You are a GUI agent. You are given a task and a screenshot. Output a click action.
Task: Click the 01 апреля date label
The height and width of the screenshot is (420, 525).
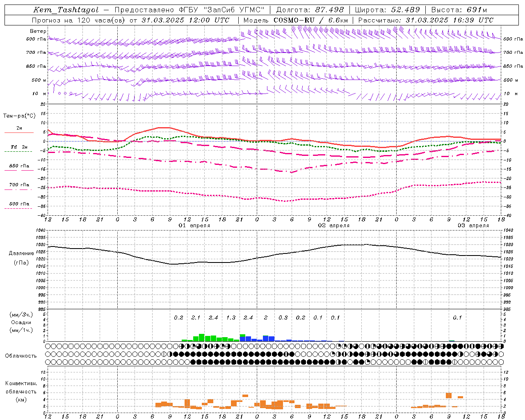tap(194, 226)
